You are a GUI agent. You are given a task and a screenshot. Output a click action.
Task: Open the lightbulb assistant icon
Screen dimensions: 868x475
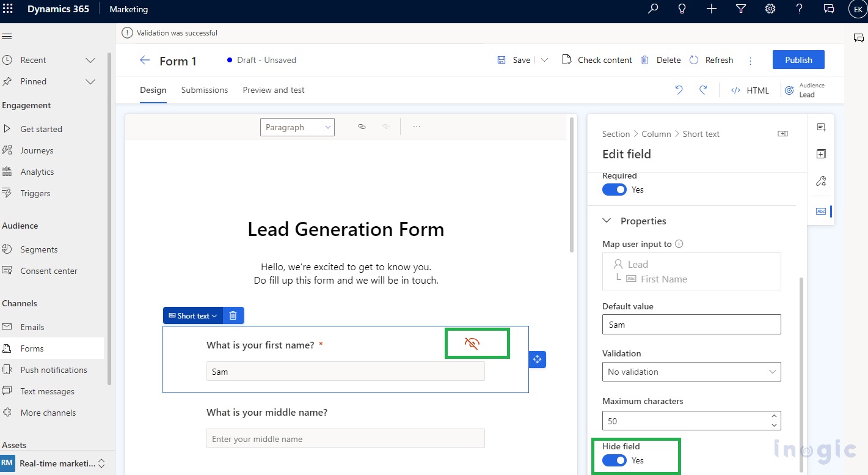[682, 9]
